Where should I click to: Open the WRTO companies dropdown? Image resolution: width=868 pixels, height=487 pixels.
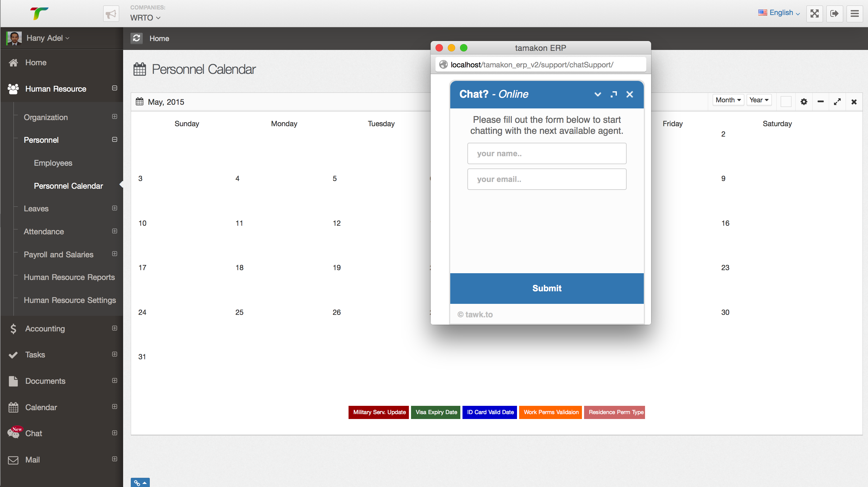click(145, 17)
